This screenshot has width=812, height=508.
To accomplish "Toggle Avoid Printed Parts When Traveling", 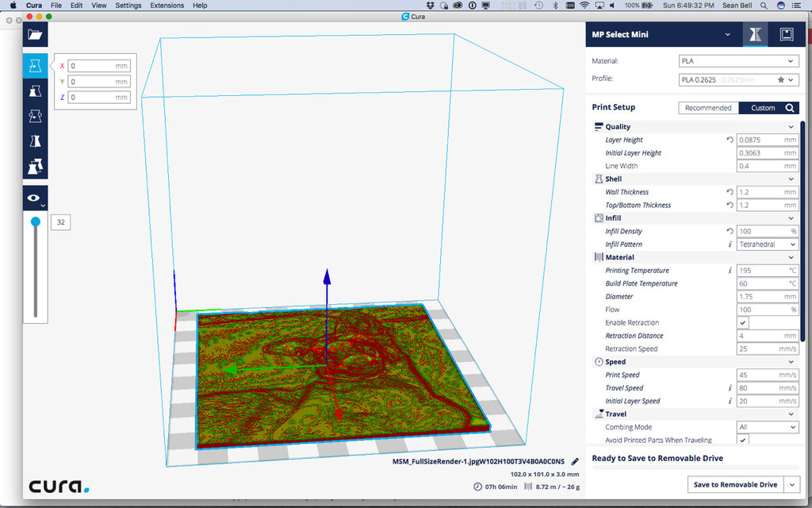I will coord(742,440).
